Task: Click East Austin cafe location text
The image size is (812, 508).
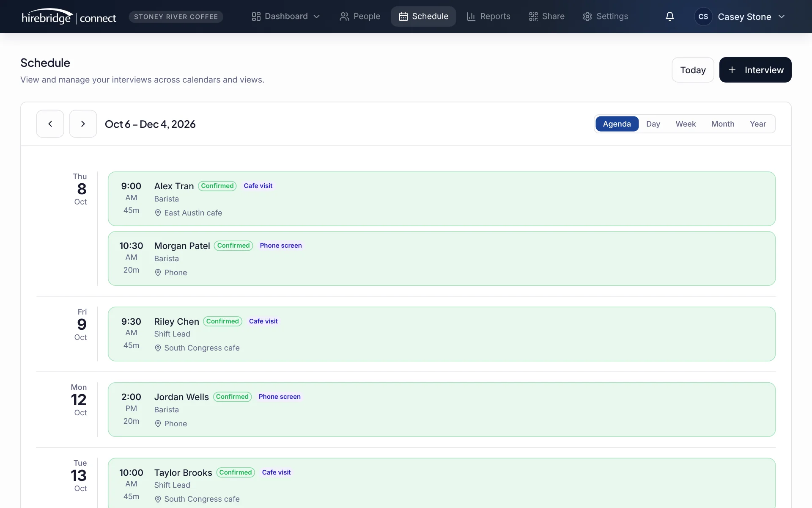Action: pos(193,213)
